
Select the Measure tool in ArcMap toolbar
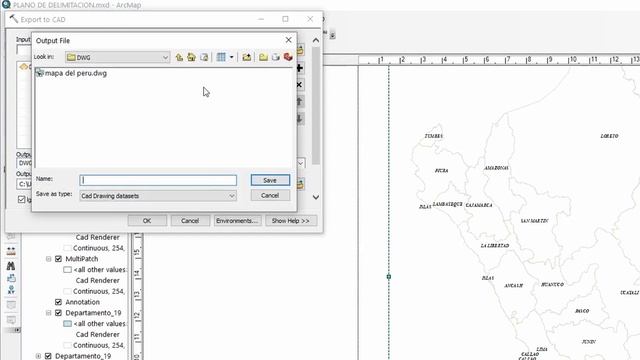coord(11,251)
